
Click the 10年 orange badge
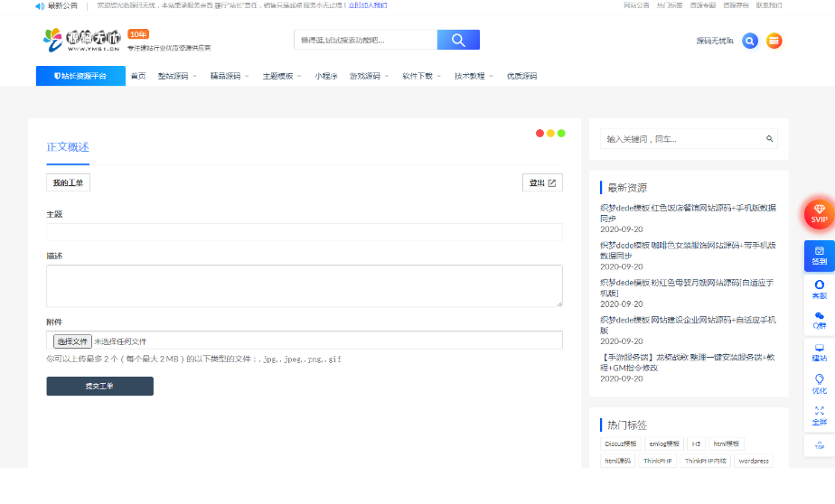[138, 34]
